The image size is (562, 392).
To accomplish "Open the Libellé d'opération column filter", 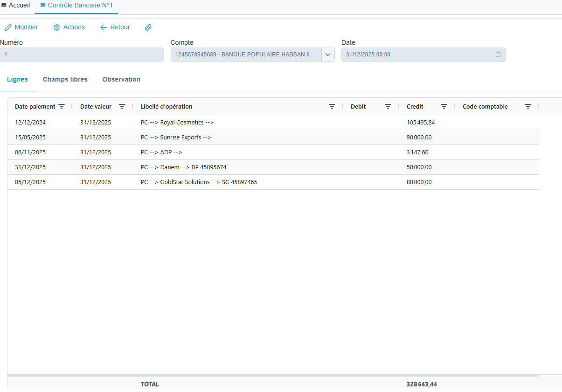I will pos(332,106).
